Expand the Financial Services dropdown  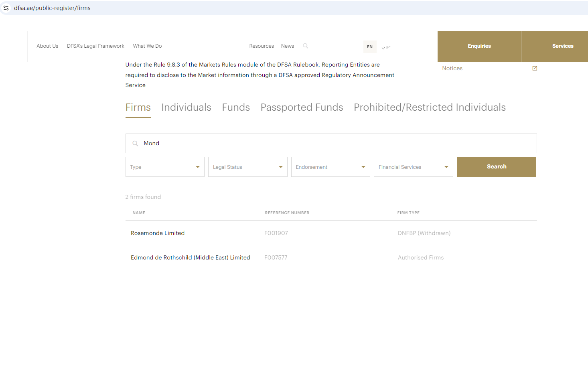tap(413, 167)
